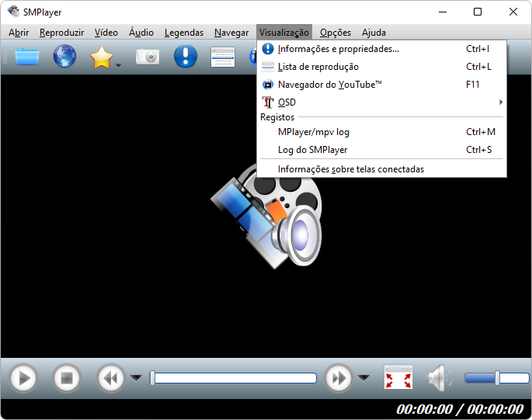Click the rewind button
The width and height of the screenshot is (532, 420).
point(110,378)
